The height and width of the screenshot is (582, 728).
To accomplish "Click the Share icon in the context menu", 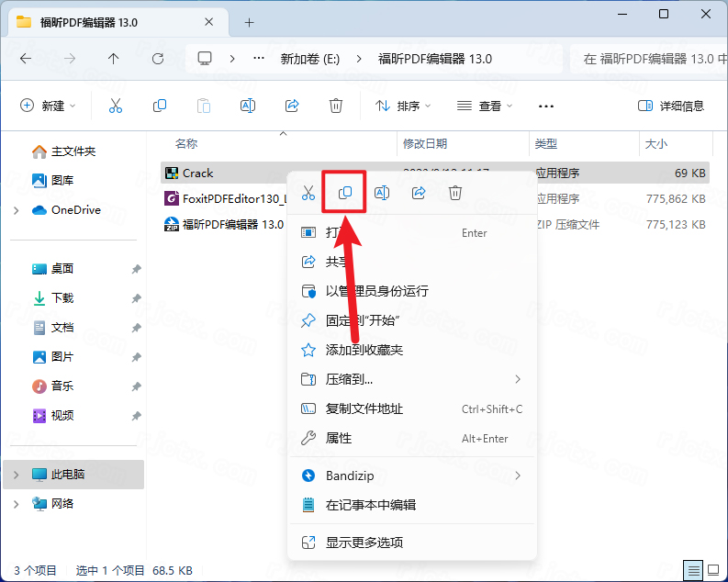I will (419, 193).
